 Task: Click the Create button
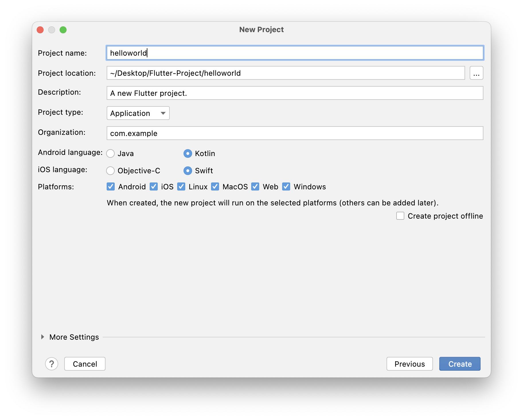click(x=460, y=364)
